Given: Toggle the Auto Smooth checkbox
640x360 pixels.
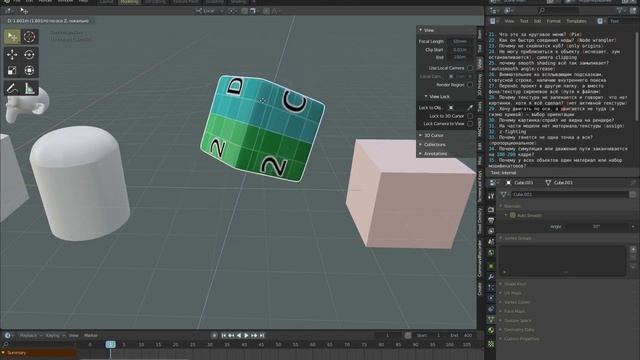Looking at the screenshot, I should pos(513,216).
